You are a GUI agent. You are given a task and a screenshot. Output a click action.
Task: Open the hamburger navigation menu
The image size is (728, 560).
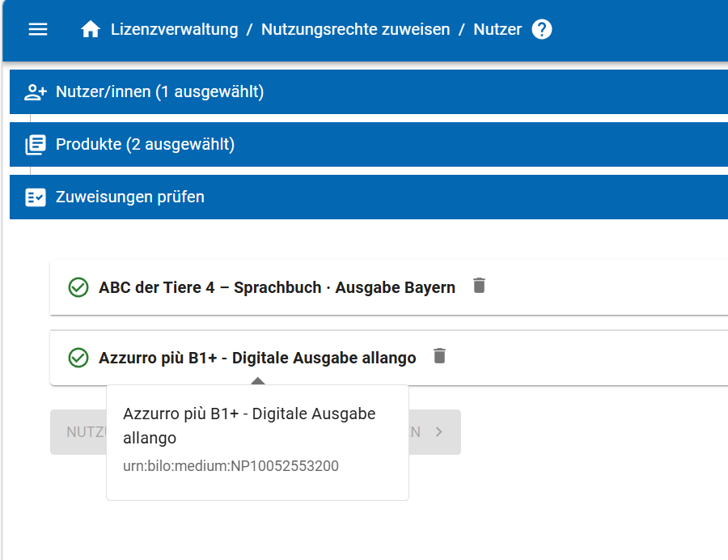[x=38, y=30]
